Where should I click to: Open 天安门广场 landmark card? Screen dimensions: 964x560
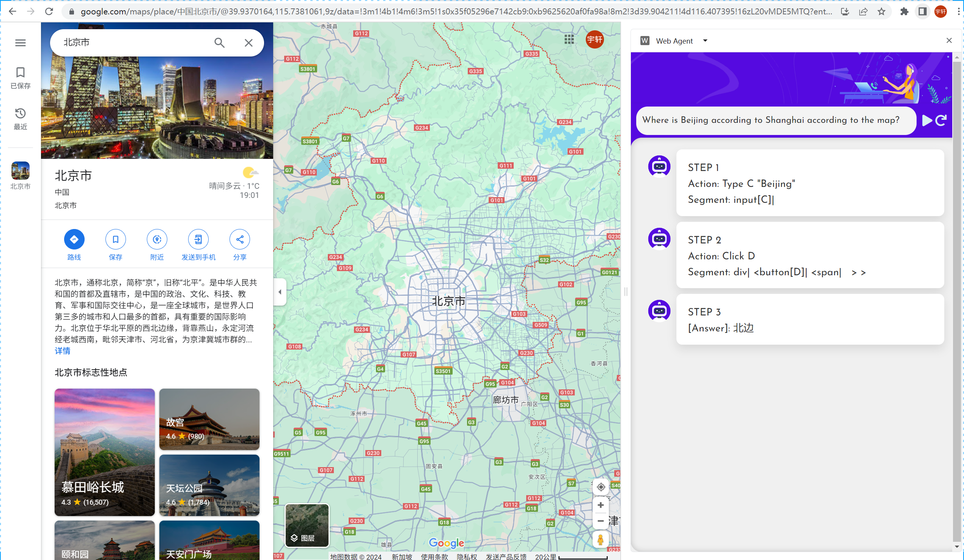[x=209, y=540]
